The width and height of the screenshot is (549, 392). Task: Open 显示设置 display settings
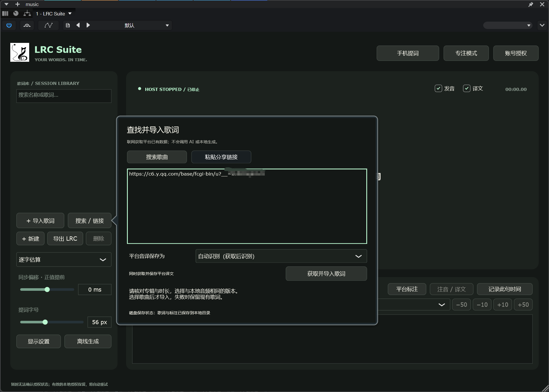click(x=39, y=341)
